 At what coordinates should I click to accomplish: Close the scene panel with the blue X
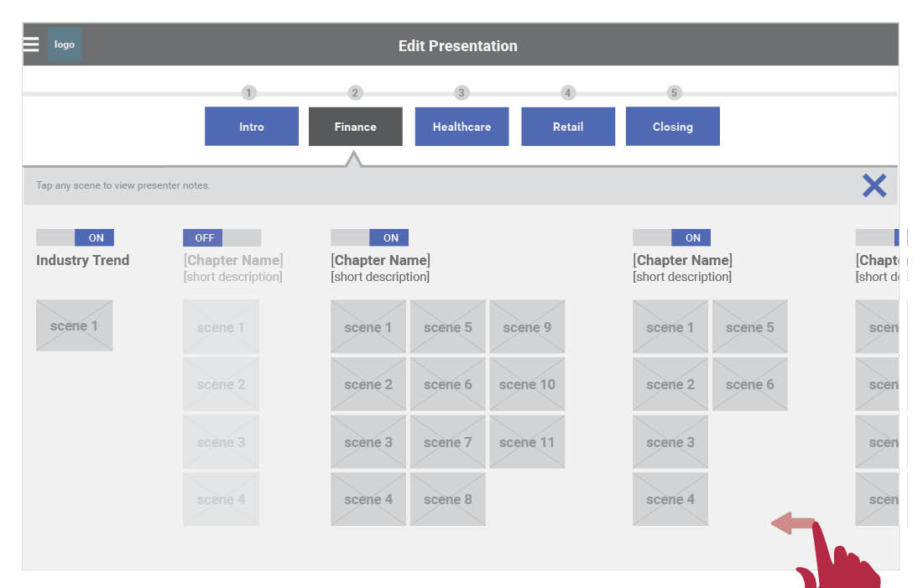point(874,185)
